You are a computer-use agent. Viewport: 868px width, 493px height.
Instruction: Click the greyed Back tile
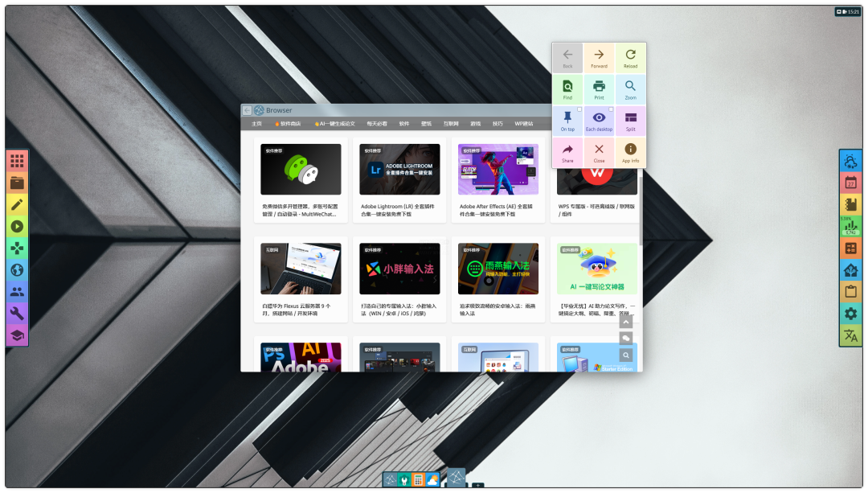567,58
